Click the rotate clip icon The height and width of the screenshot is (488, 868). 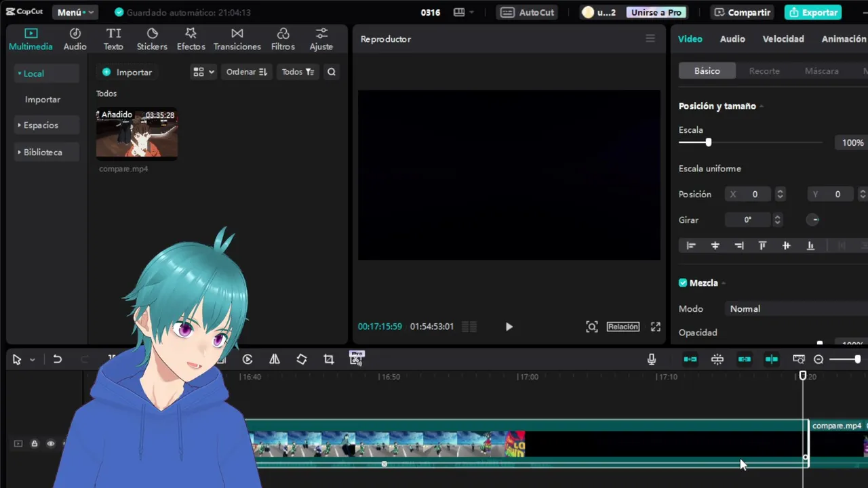[302, 359]
